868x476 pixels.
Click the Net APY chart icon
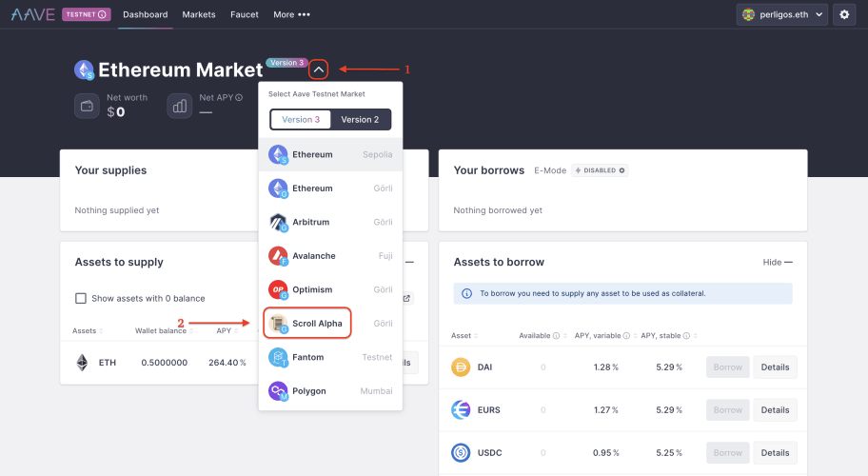tap(179, 106)
